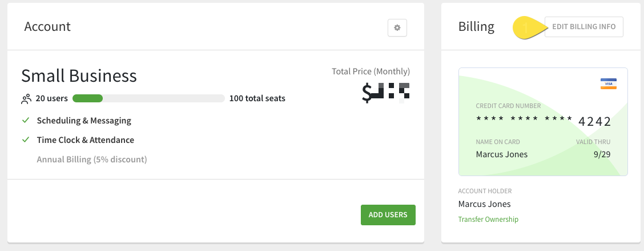This screenshot has width=644, height=251.
Task: Click the Small Business plan title
Action: coord(79,76)
